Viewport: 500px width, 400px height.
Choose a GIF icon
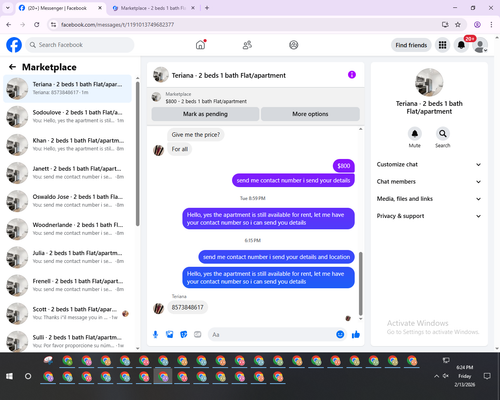(x=198, y=334)
